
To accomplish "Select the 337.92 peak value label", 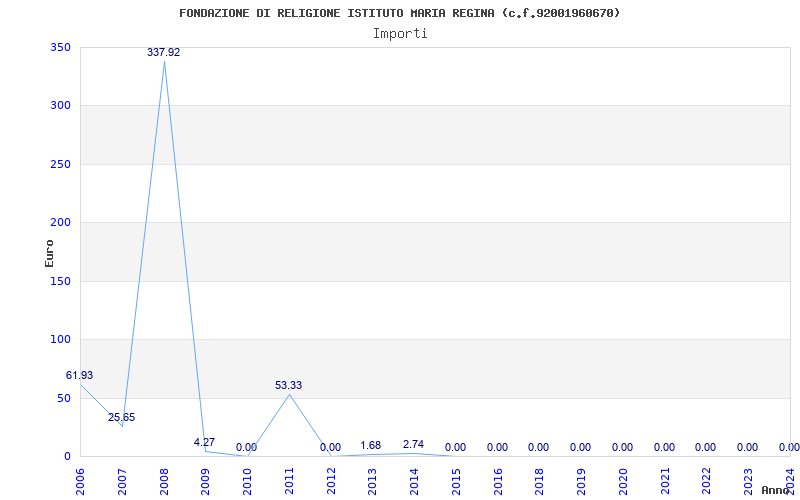I will (x=163, y=52).
